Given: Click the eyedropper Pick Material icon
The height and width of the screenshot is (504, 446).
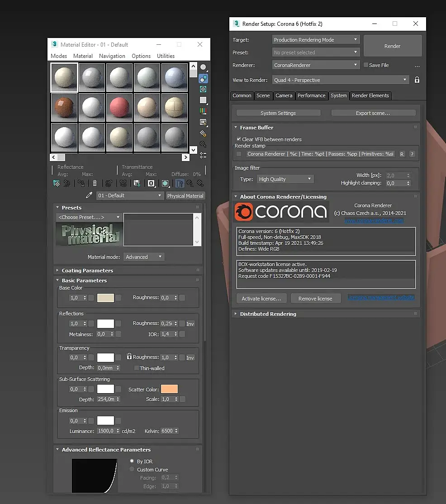Looking at the screenshot, I should click(x=89, y=195).
